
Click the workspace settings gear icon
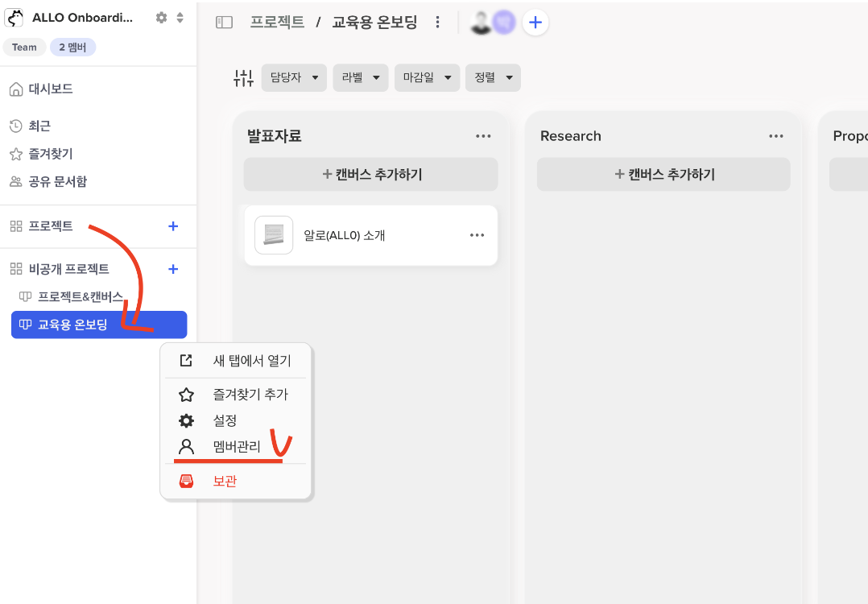click(x=161, y=18)
